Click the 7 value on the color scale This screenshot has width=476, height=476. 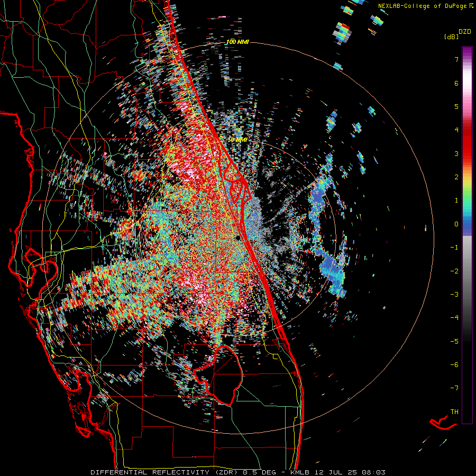coord(456,59)
